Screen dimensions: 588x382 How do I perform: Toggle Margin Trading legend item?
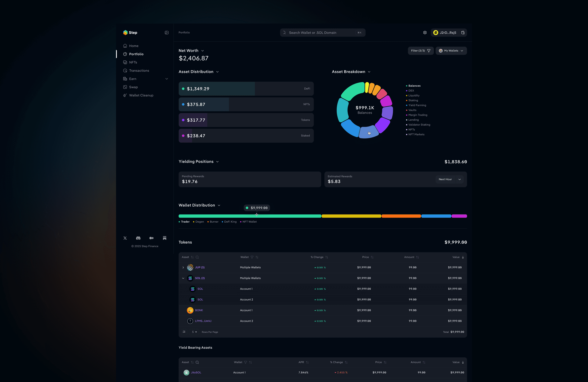coord(416,115)
